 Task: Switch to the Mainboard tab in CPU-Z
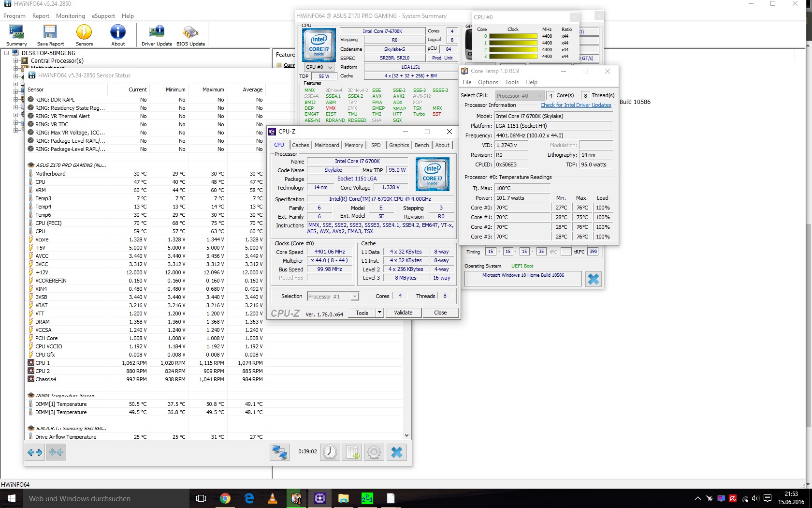[x=327, y=145]
